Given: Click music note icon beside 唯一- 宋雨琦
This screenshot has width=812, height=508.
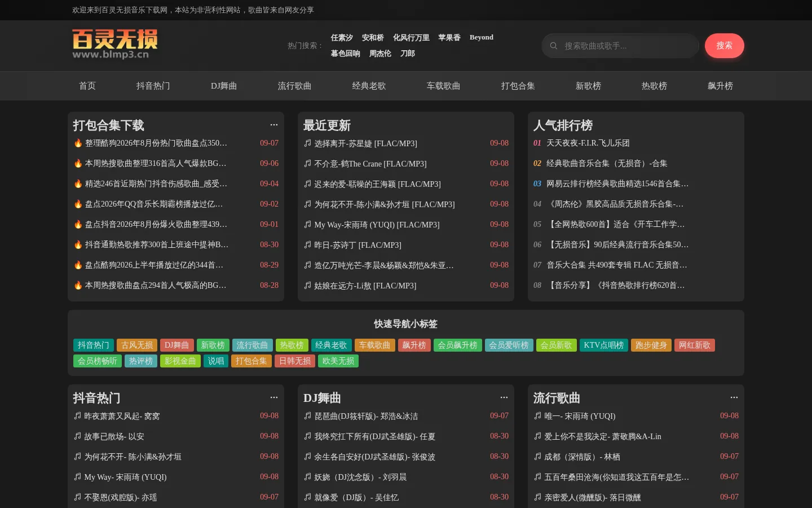Looking at the screenshot, I should (x=537, y=416).
